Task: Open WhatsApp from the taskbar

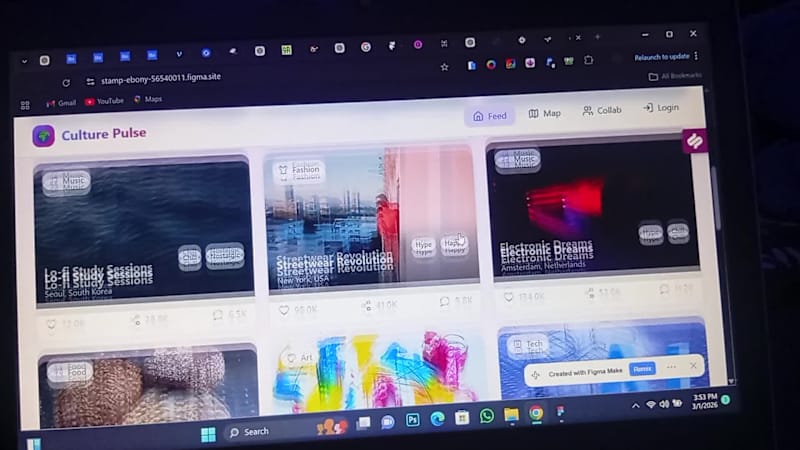Action: (487, 416)
